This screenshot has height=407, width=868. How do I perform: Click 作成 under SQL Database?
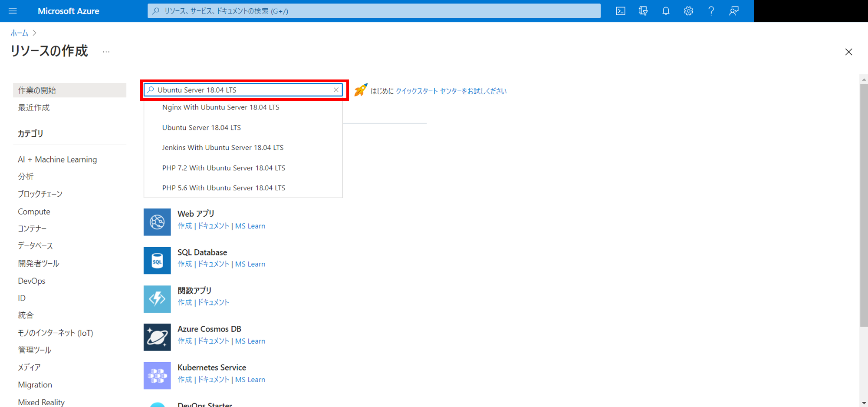[x=184, y=264]
